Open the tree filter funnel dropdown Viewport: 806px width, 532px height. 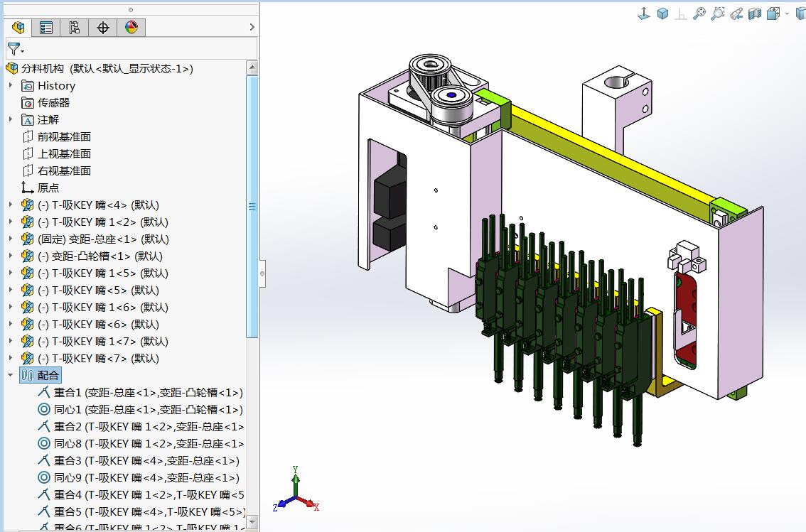[16, 49]
